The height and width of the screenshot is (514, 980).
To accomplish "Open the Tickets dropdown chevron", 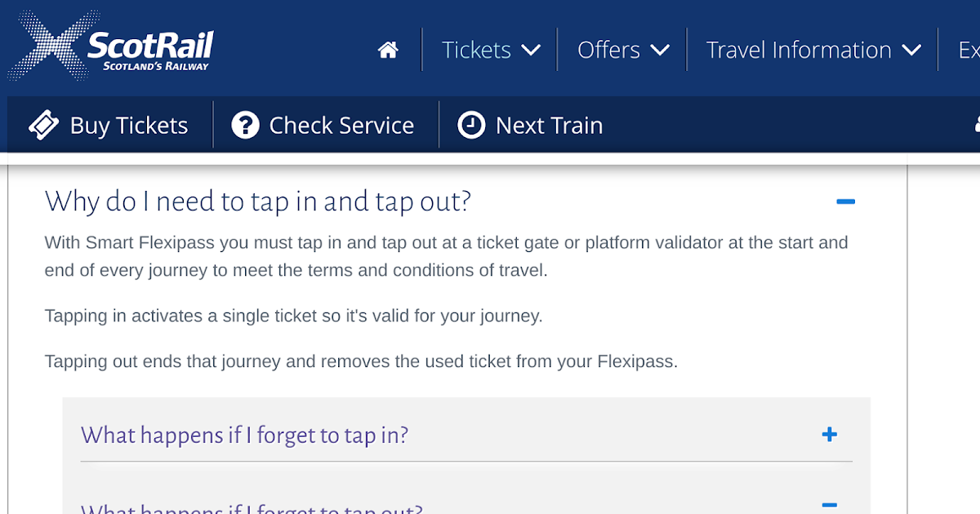I will [532, 50].
